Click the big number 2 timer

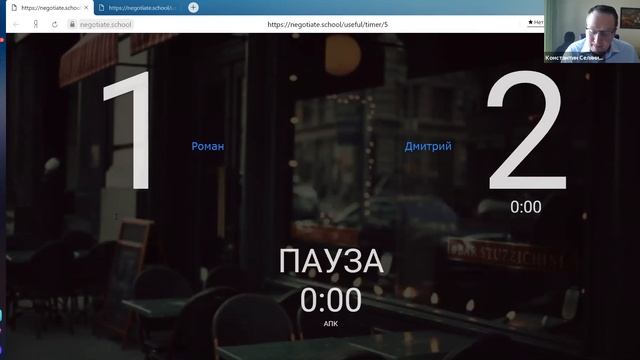[527, 130]
